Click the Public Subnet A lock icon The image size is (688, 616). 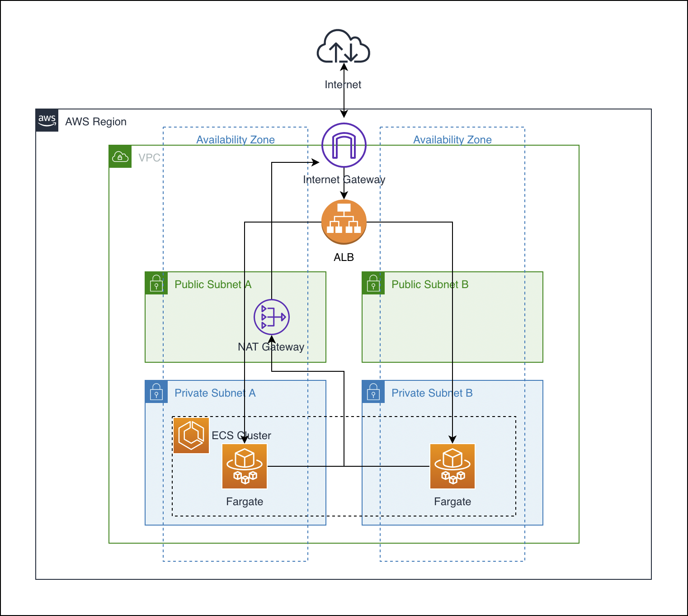tap(156, 284)
